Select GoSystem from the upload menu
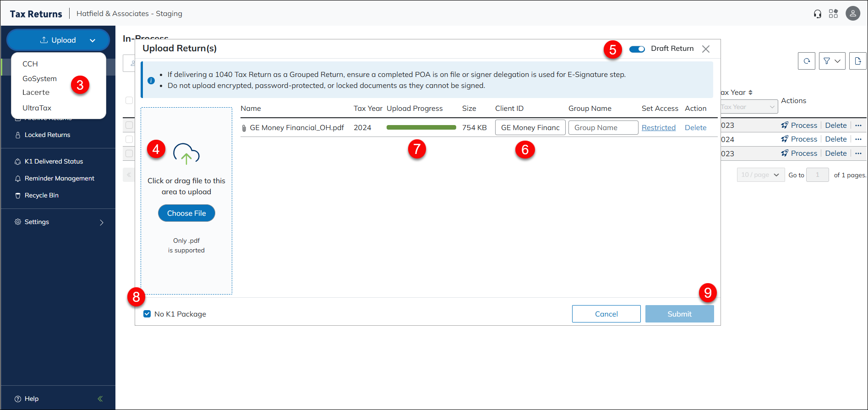Image resolution: width=868 pixels, height=410 pixels. pyautogui.click(x=40, y=79)
